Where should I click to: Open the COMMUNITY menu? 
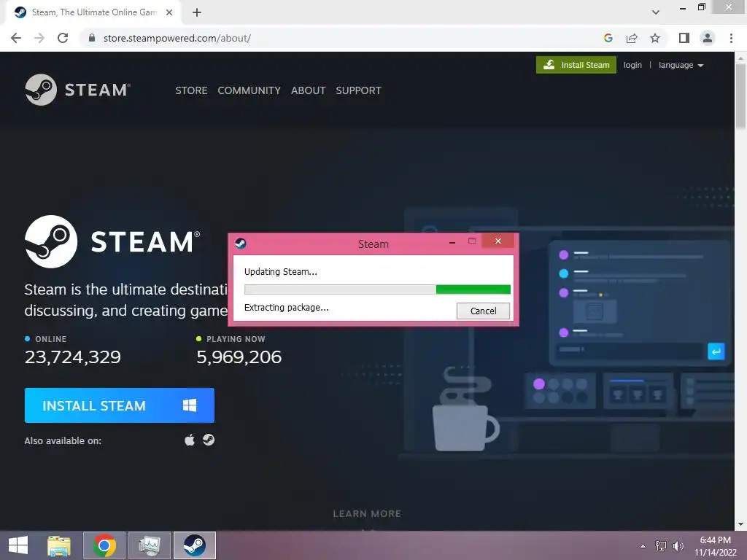point(249,90)
